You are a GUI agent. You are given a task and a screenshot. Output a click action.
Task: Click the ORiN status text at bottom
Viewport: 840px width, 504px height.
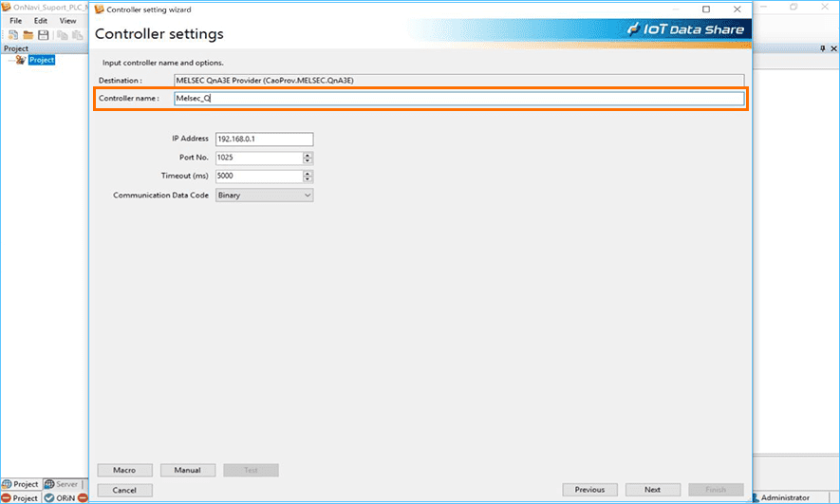65,497
